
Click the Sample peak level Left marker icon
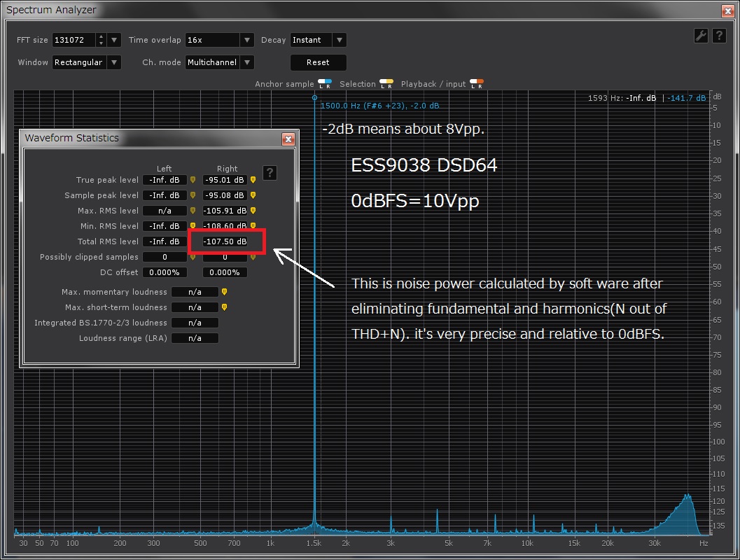[x=193, y=195]
